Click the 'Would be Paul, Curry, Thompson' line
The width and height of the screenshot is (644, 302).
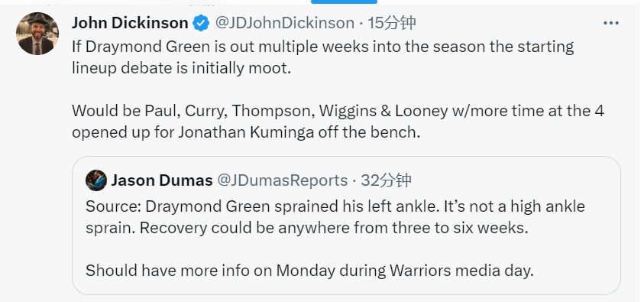(x=338, y=111)
